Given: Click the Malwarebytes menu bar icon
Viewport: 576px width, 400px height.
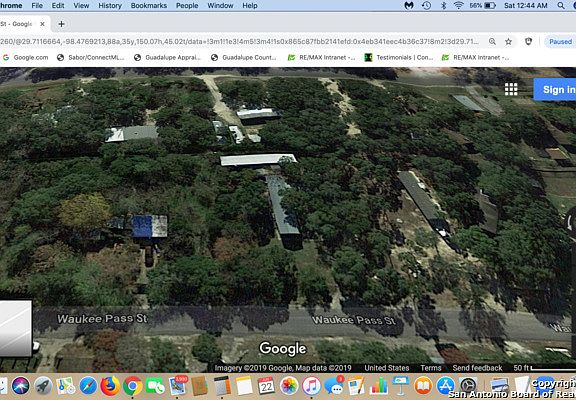Looking at the screenshot, I should point(409,6).
